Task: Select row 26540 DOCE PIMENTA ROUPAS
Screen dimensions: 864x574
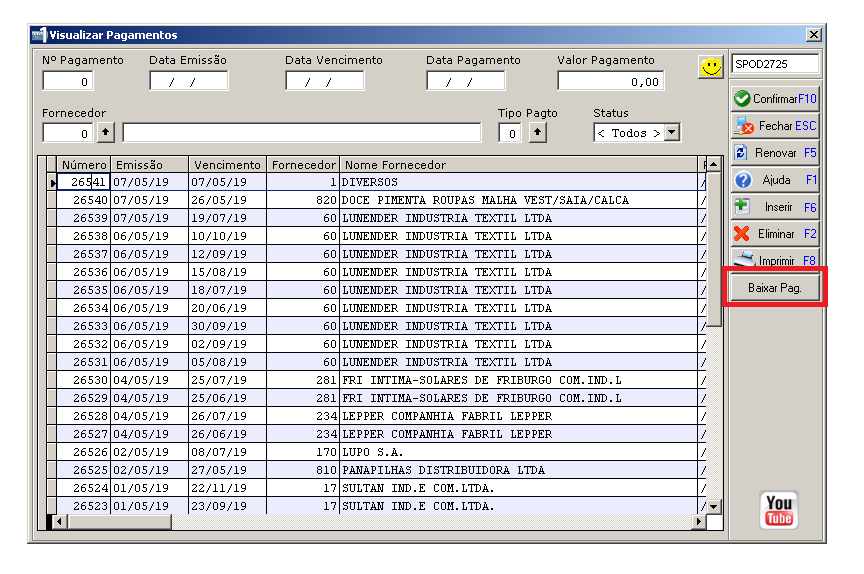Action: point(377,200)
